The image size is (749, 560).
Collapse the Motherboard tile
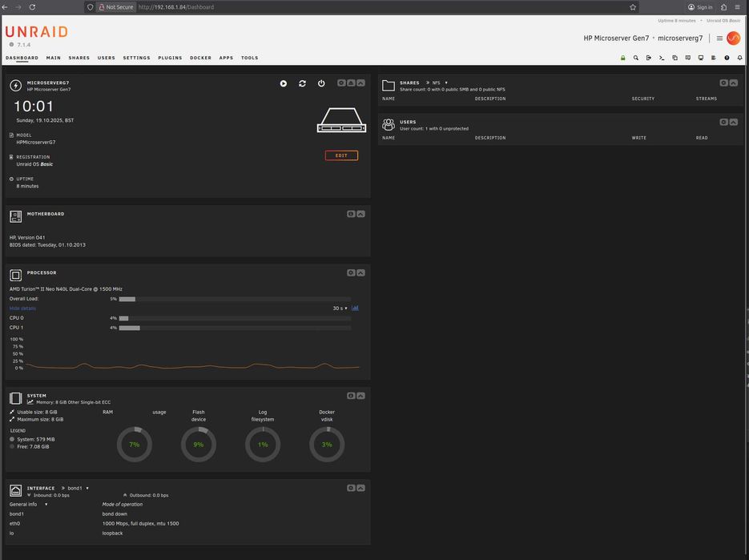click(360, 214)
